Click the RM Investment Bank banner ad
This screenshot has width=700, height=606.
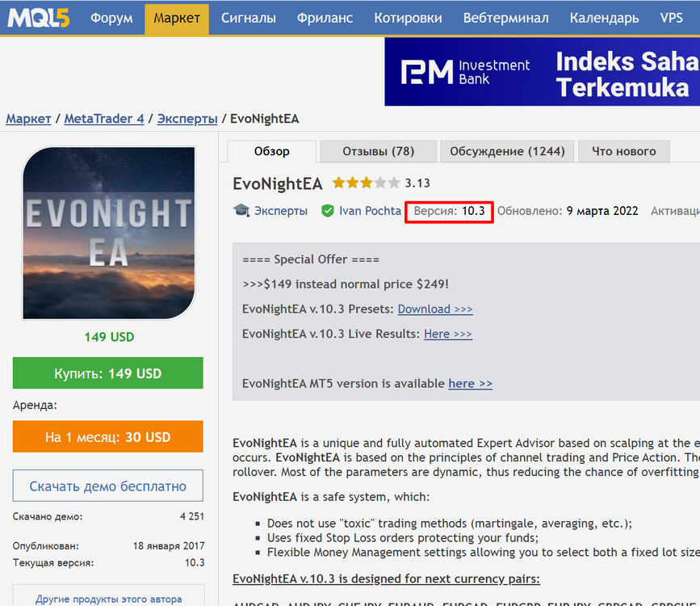[542, 71]
